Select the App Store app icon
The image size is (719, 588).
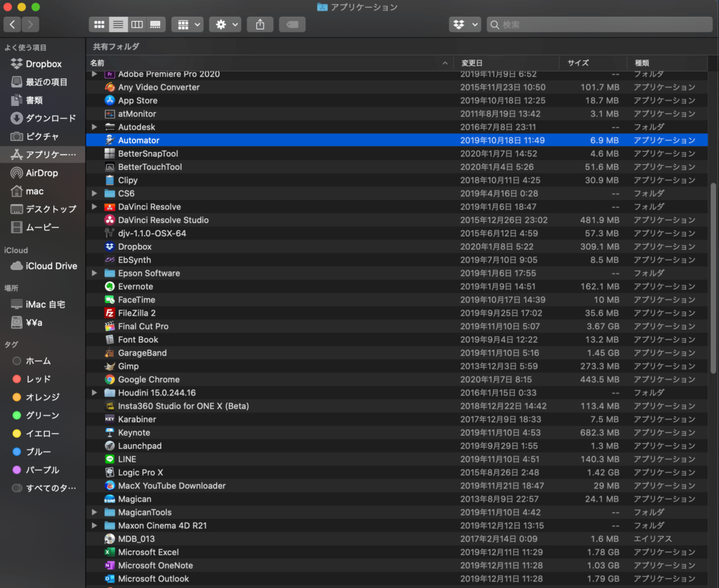(x=110, y=100)
